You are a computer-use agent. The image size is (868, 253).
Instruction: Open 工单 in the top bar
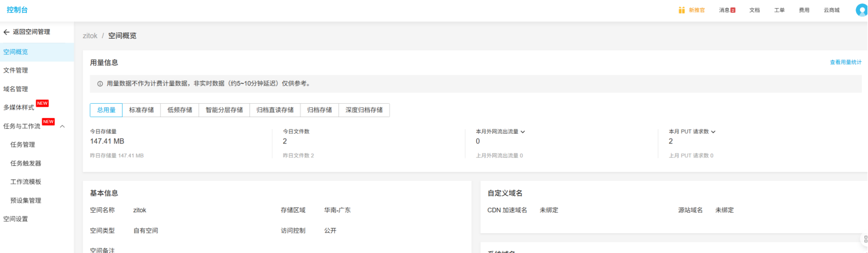pyautogui.click(x=779, y=10)
